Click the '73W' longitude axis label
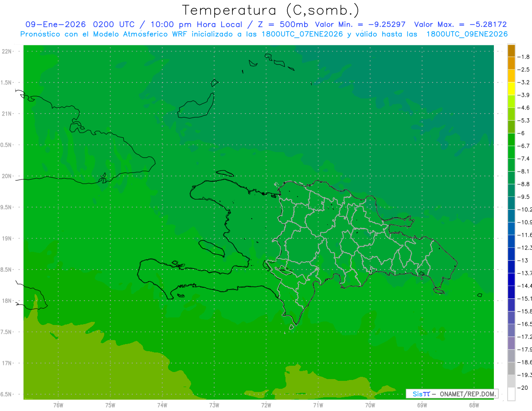The width and height of the screenshot is (532, 411). [x=214, y=405]
